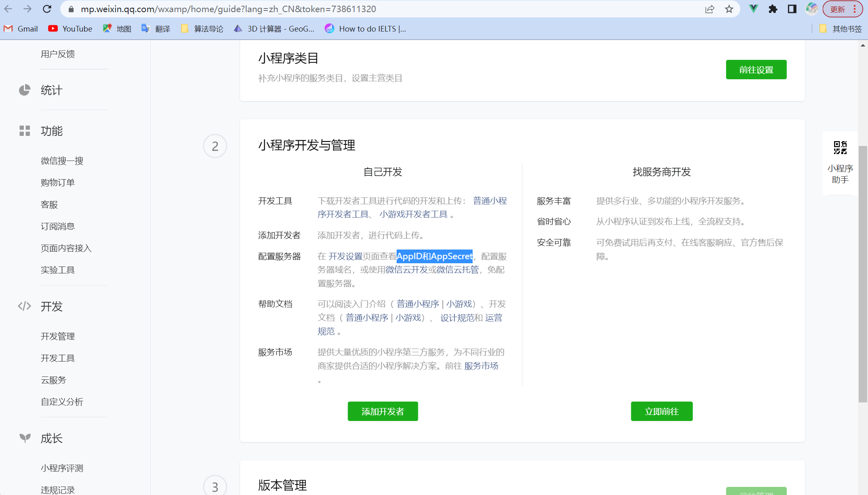Image resolution: width=868 pixels, height=495 pixels.
Task: Open the 开发管理 sidebar menu item
Action: [57, 336]
